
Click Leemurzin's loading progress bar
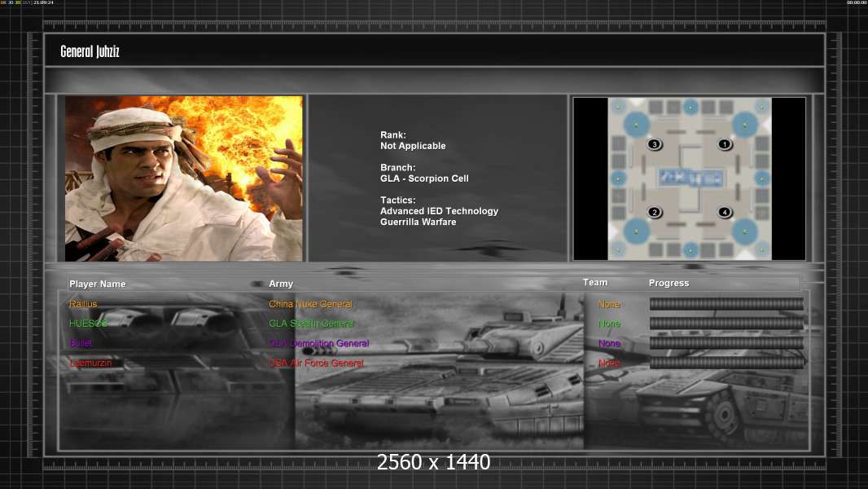[x=726, y=363]
